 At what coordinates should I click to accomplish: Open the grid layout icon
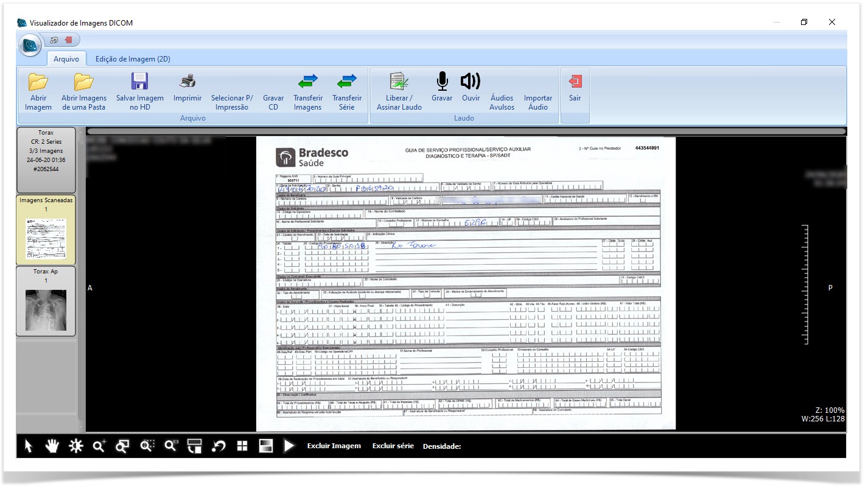point(242,446)
